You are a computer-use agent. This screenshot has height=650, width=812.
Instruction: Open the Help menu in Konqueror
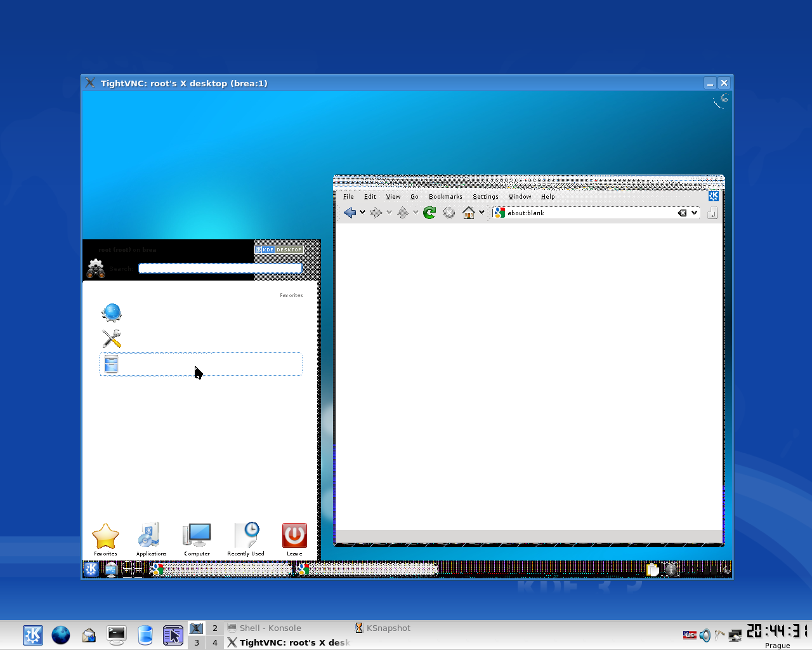pos(547,197)
